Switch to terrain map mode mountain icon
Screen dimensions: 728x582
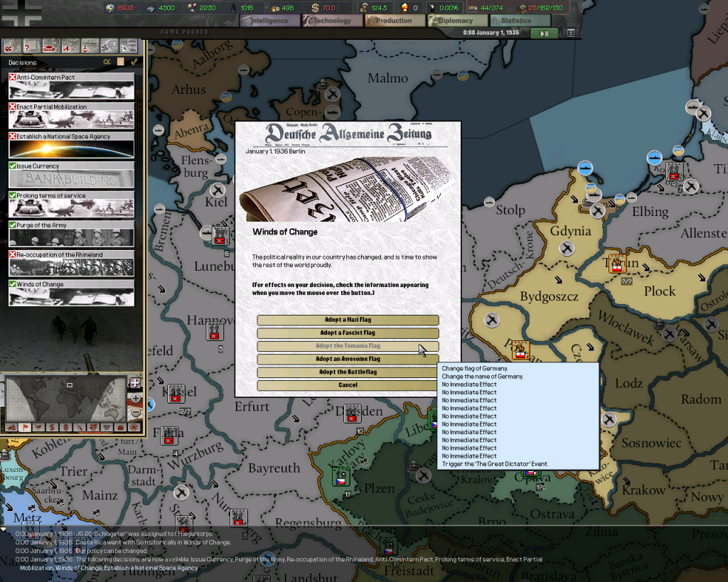pyautogui.click(x=12, y=429)
